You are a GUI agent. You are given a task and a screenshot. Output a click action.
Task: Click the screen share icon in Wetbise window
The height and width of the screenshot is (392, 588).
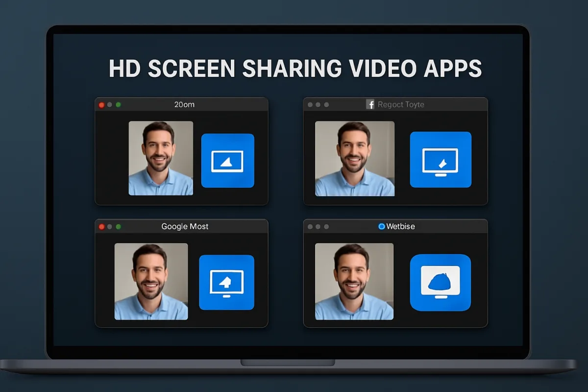coord(441,283)
